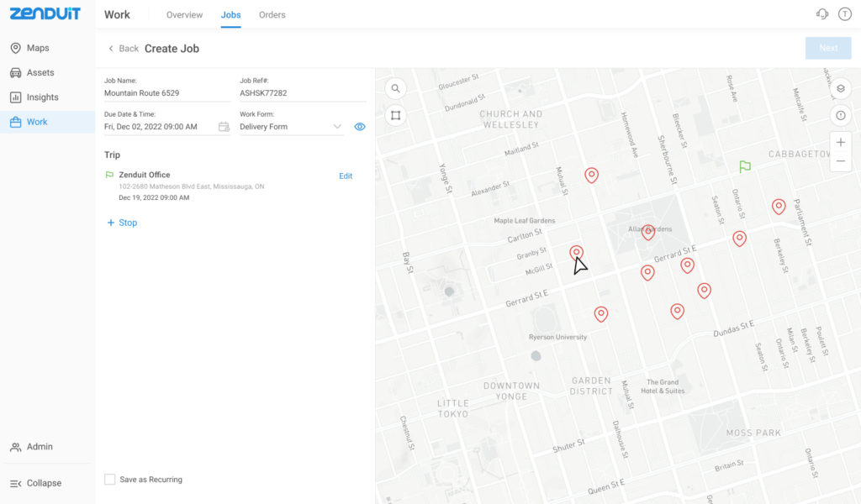Open the user profile avatar menu
This screenshot has height=504, width=861.
tap(843, 14)
